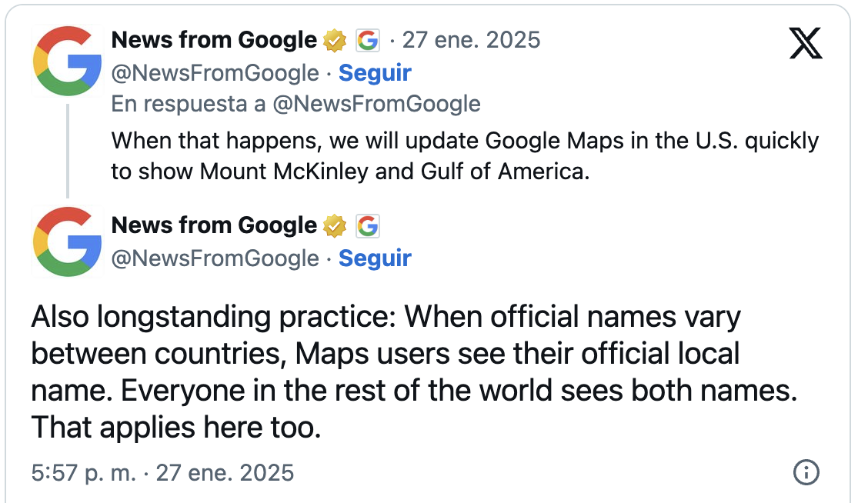Click the second tweet's small Google affiliation badge
Viewport: 868px width, 503px height.
pyautogui.click(x=368, y=226)
